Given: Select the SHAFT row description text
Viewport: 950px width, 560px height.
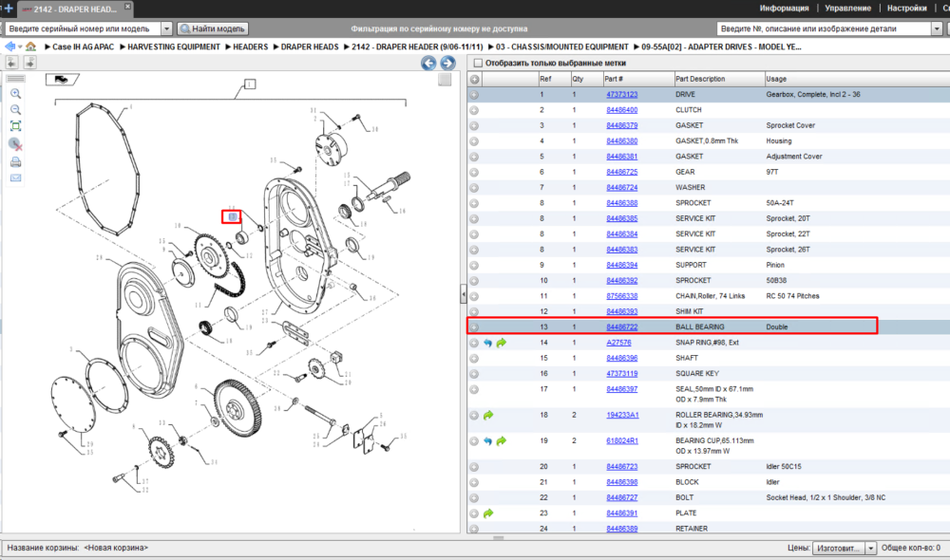Looking at the screenshot, I should 687,358.
